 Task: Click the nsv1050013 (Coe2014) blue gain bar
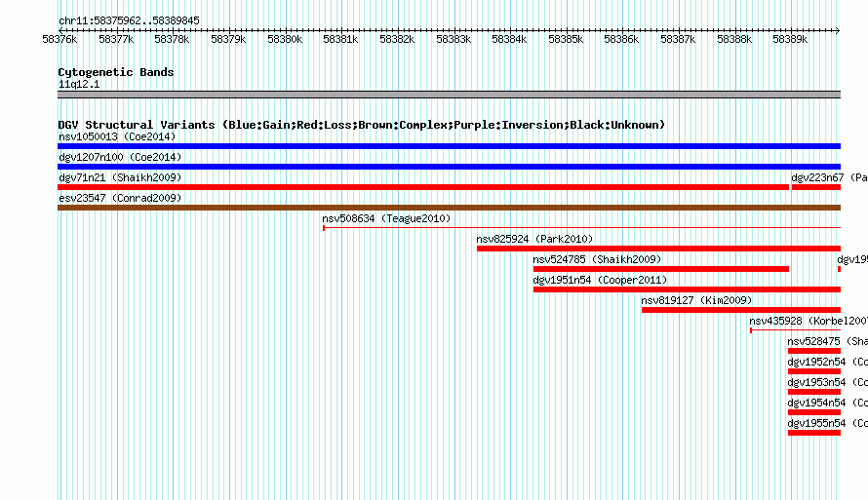(449, 146)
